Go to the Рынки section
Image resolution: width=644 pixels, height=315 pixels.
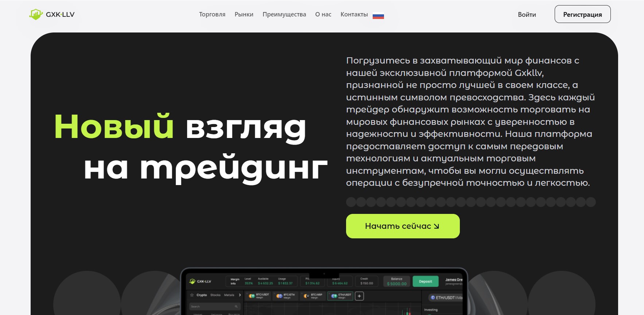tap(244, 15)
